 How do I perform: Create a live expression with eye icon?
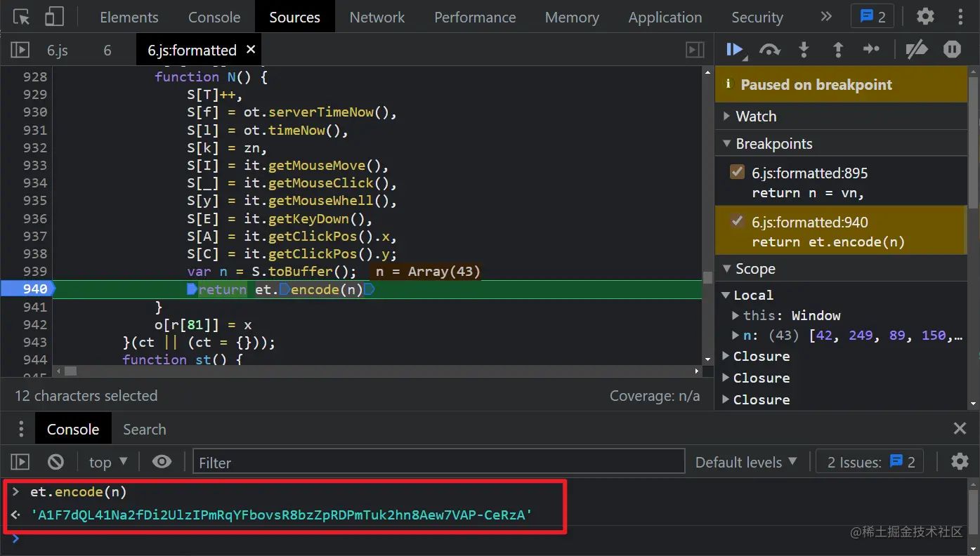(162, 462)
